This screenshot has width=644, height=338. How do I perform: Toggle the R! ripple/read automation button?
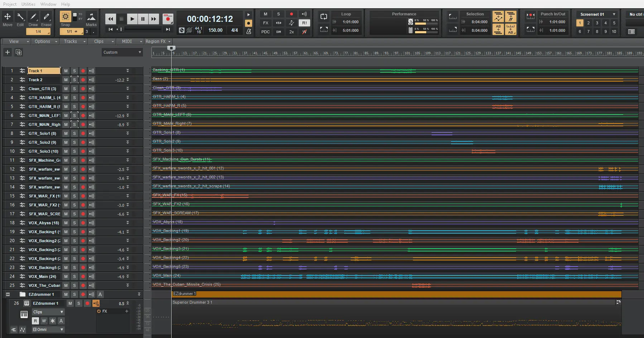304,23
